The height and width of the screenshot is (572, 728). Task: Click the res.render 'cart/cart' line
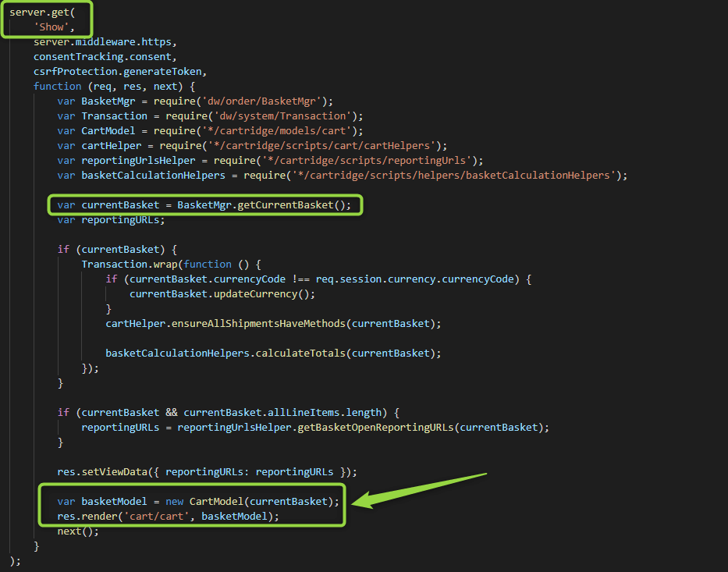pyautogui.click(x=167, y=517)
